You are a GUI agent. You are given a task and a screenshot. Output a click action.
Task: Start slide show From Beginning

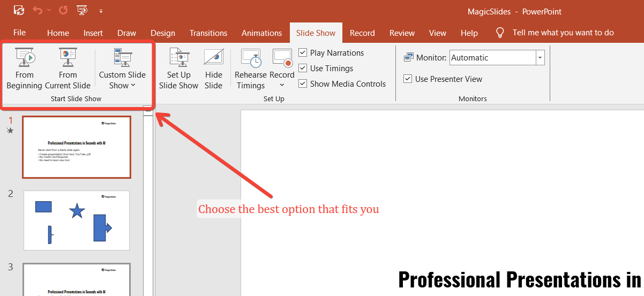[24, 69]
